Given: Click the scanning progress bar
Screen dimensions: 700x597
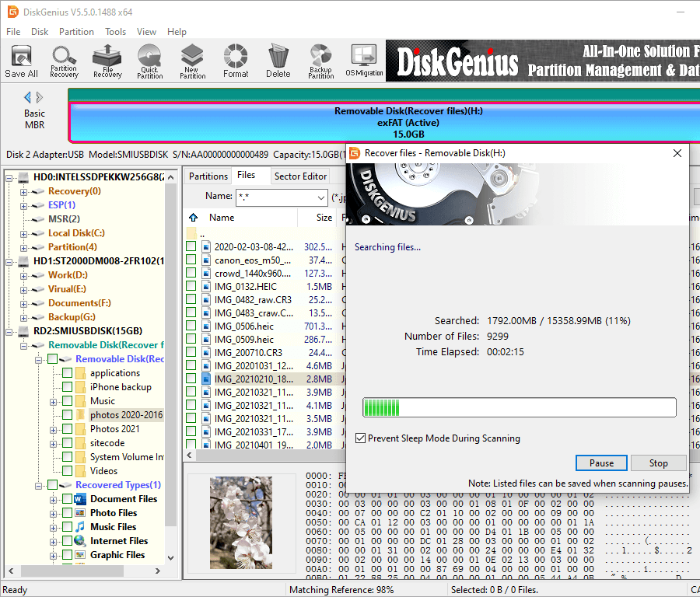Looking at the screenshot, I should point(519,407).
